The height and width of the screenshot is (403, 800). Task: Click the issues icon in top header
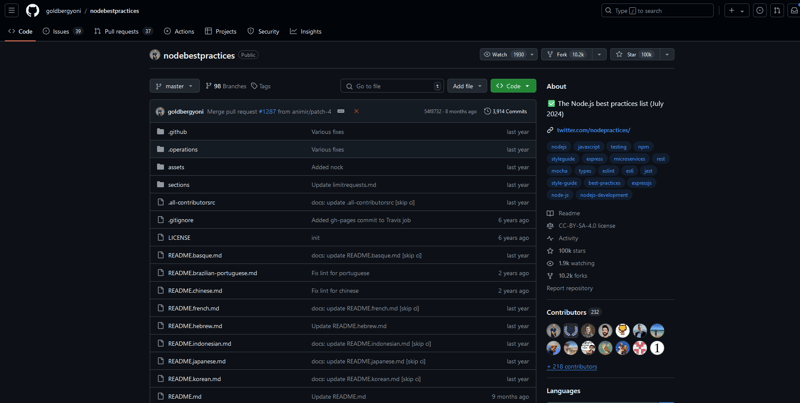point(760,11)
